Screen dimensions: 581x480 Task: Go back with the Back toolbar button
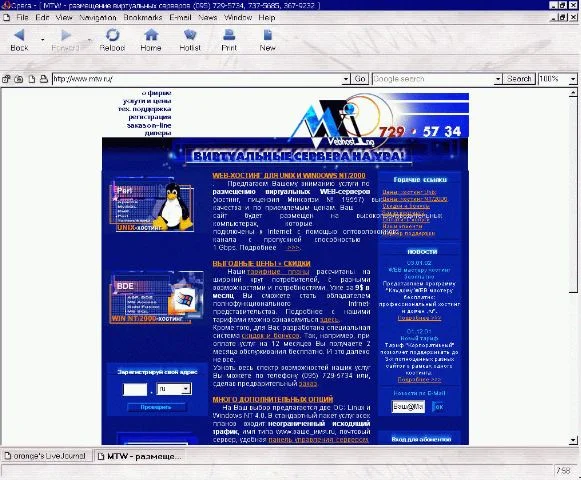coord(19,40)
